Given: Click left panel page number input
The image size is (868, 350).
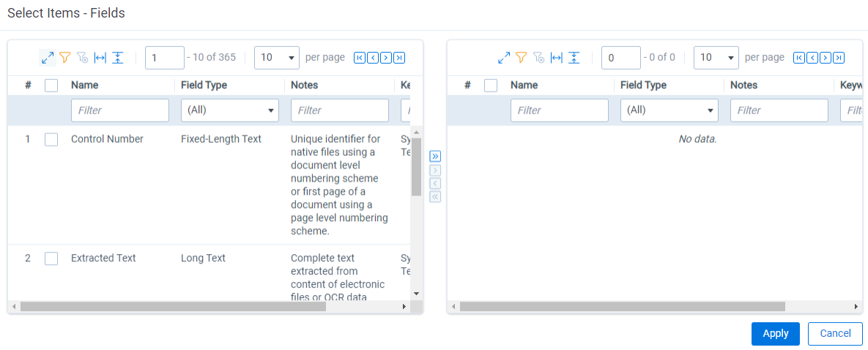Looking at the screenshot, I should click(164, 58).
